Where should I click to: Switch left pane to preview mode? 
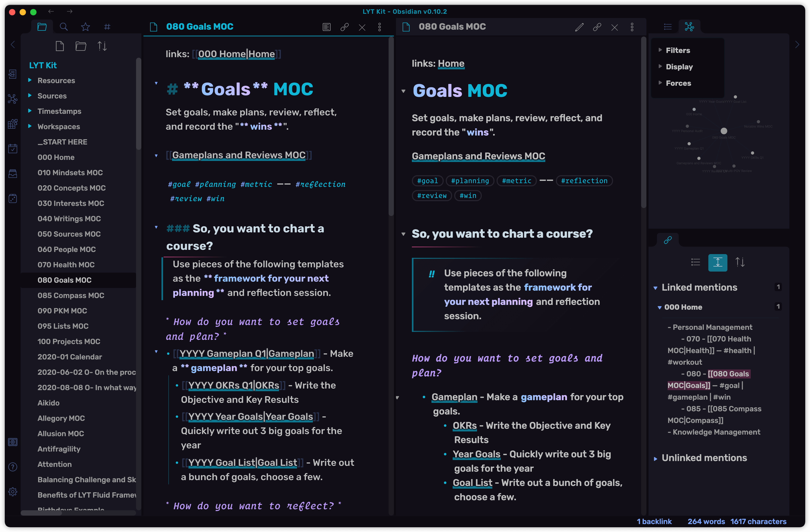[326, 27]
